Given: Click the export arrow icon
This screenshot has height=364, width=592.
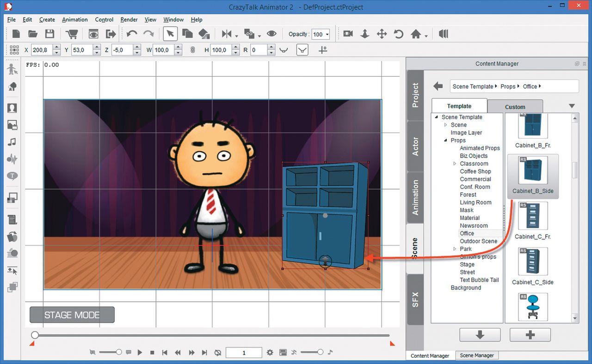Looking at the screenshot, I should point(111,34).
